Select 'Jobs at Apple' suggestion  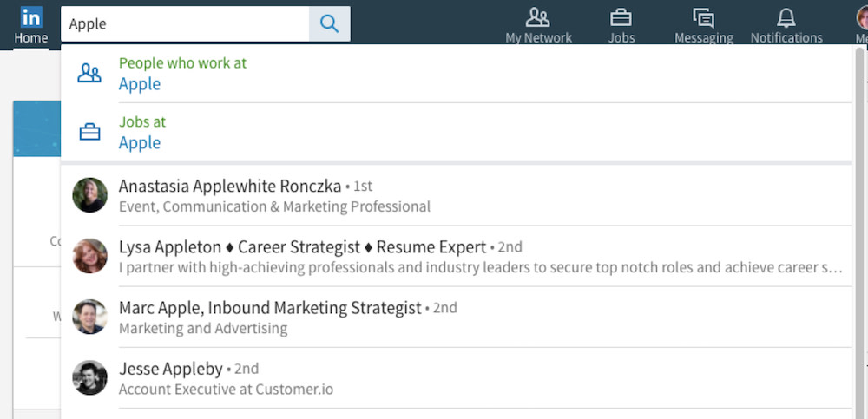click(142, 133)
